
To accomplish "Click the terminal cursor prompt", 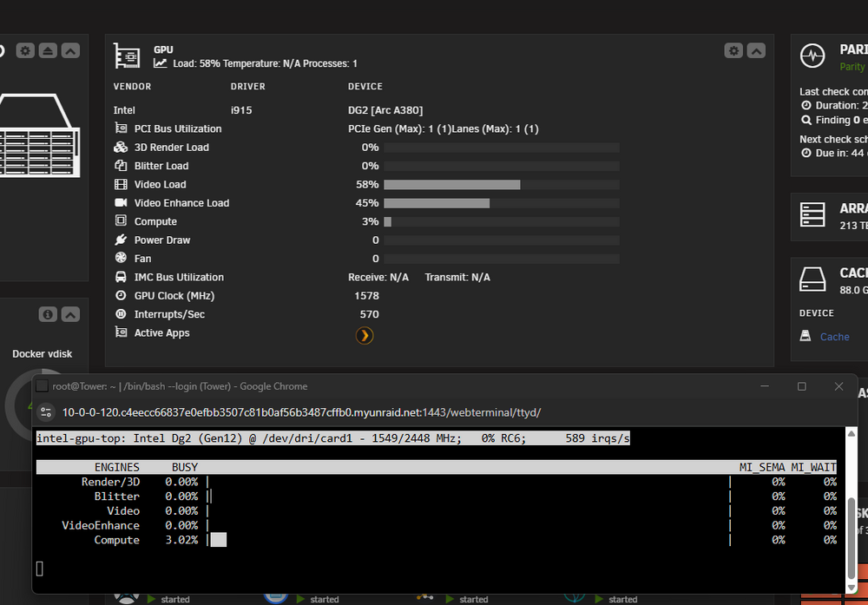I will [39, 569].
